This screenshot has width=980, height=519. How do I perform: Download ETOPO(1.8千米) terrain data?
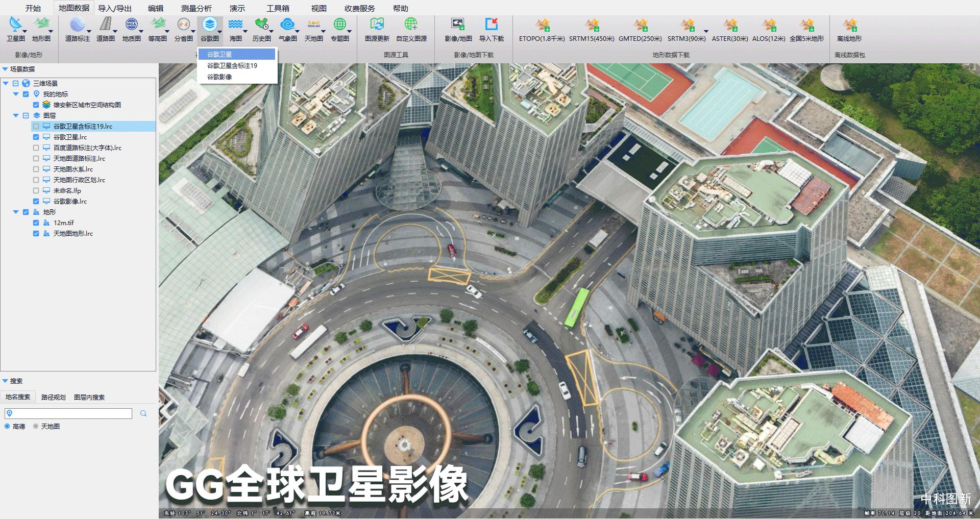pos(542,30)
